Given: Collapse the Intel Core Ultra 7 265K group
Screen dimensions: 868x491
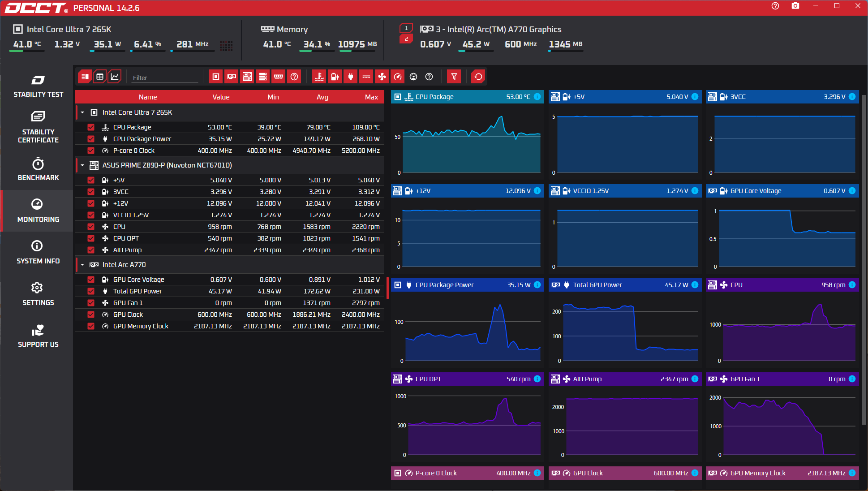Looking at the screenshot, I should click(x=82, y=112).
